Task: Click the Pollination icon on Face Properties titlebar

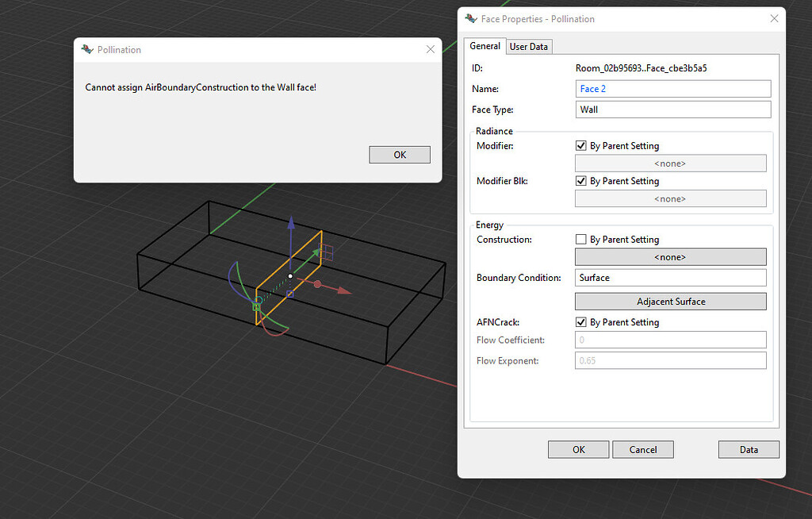Action: (x=471, y=18)
